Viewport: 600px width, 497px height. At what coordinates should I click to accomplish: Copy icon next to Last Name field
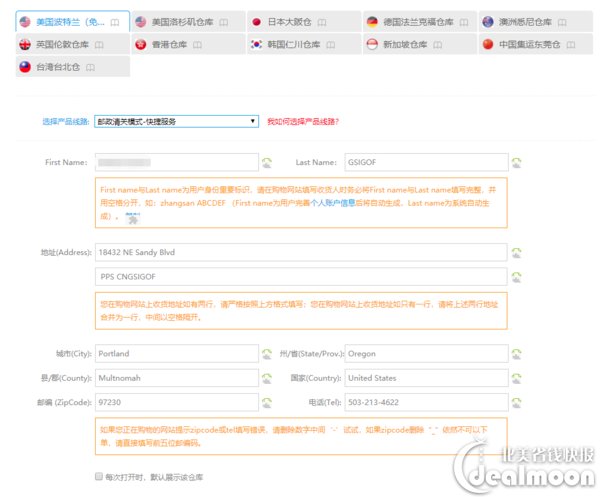pyautogui.click(x=517, y=163)
